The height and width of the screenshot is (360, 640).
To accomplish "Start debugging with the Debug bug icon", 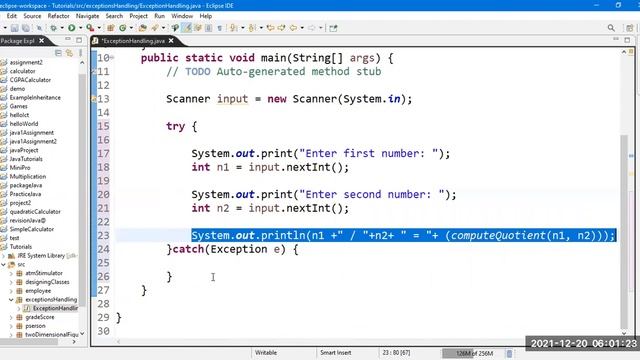I will [53, 28].
